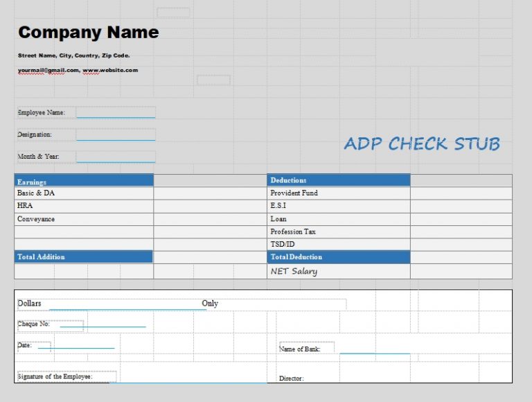This screenshot has height=402, width=532.
Task: Click the Total Addition header cell
Action: (x=84, y=257)
